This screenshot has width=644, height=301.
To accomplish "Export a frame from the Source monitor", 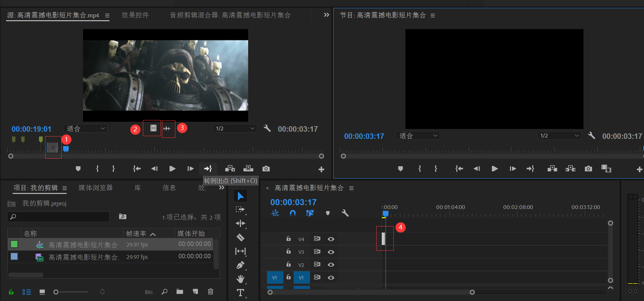I will (x=266, y=169).
